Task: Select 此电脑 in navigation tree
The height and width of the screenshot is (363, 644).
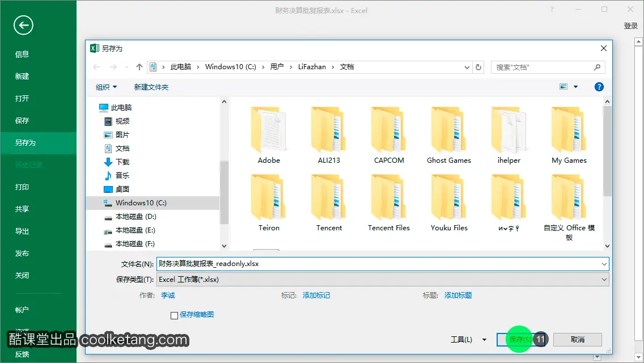Action: point(116,107)
